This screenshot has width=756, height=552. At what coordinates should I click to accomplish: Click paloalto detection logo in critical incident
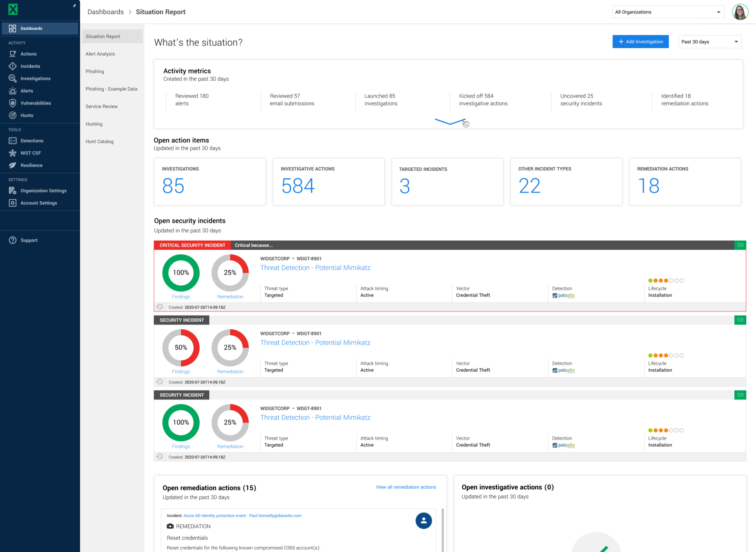pos(563,295)
